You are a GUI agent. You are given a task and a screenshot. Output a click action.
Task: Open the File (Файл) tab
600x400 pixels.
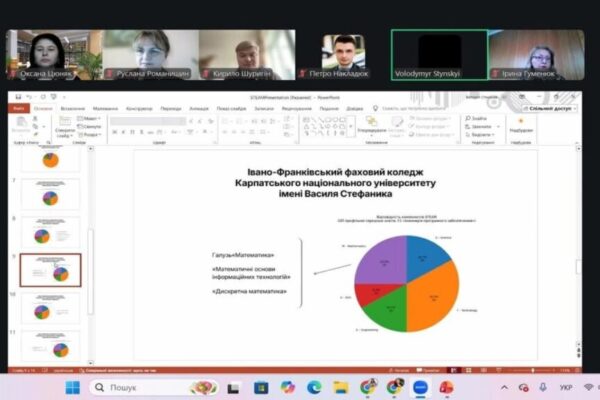20,108
